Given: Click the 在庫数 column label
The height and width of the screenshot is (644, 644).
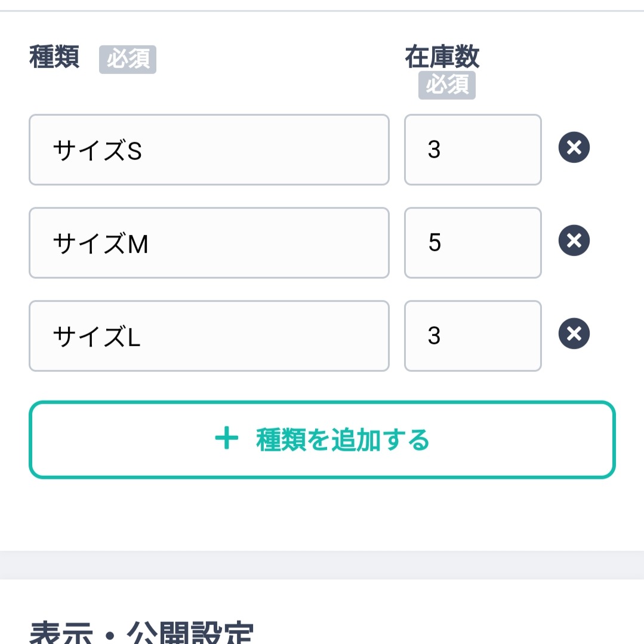Looking at the screenshot, I should pos(442,57).
